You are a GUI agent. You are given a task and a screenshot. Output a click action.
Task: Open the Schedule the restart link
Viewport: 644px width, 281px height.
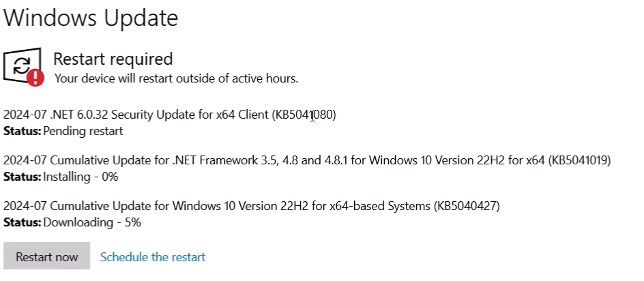click(152, 257)
